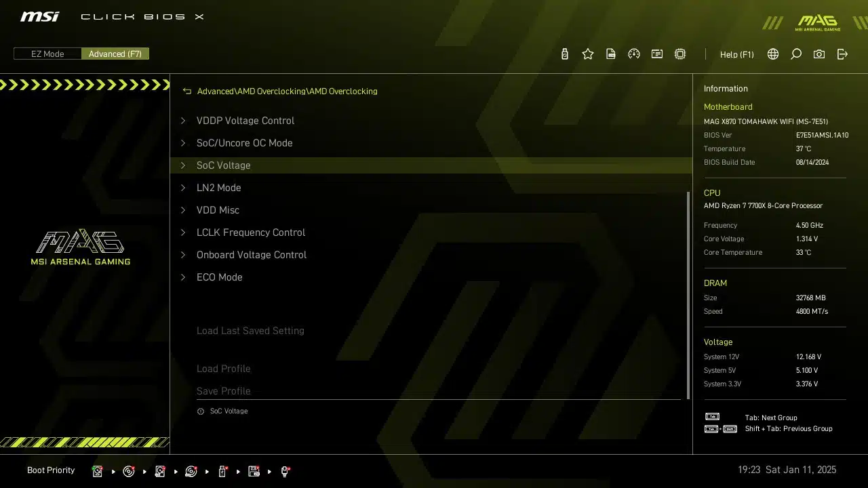
Task: Click the System 3.3V 3.376 V value
Action: [x=807, y=384]
